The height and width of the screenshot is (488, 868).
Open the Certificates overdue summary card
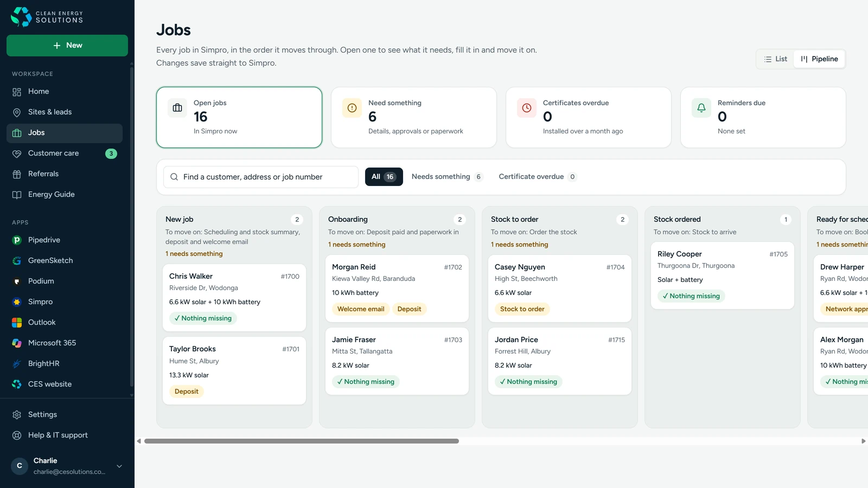(x=589, y=117)
